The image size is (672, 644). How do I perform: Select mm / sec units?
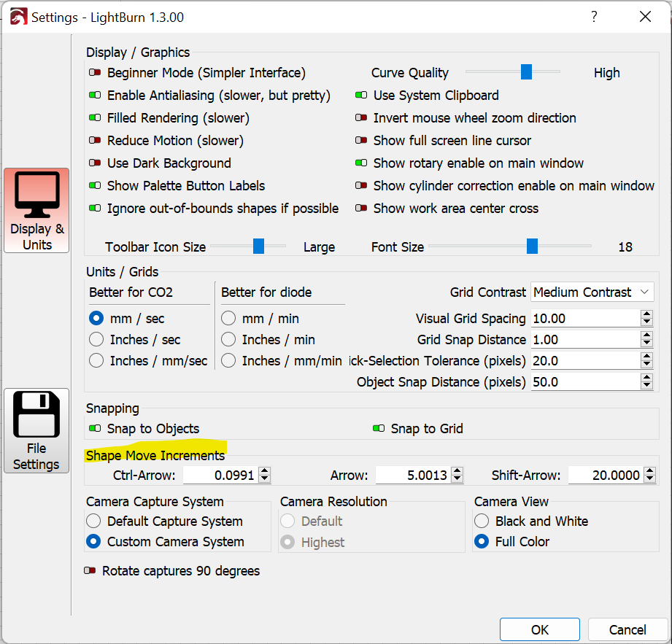click(x=96, y=319)
